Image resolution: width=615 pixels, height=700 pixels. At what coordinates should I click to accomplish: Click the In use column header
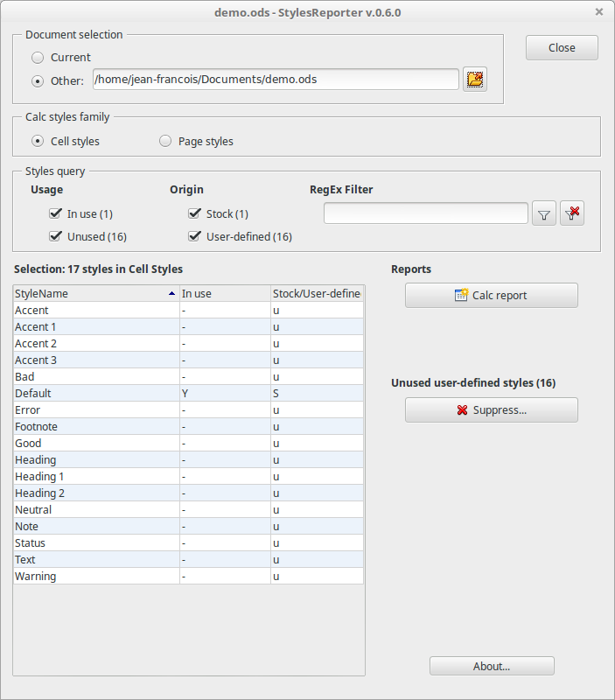[x=225, y=293]
